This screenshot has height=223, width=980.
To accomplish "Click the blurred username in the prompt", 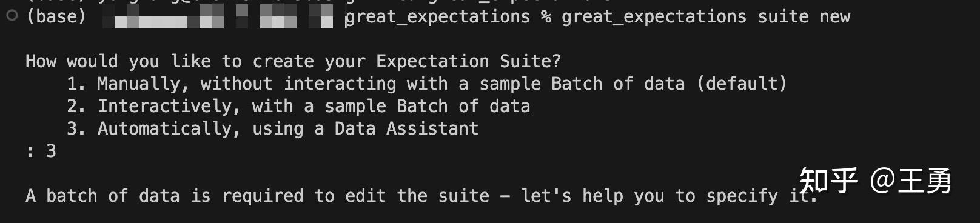I will point(218,17).
